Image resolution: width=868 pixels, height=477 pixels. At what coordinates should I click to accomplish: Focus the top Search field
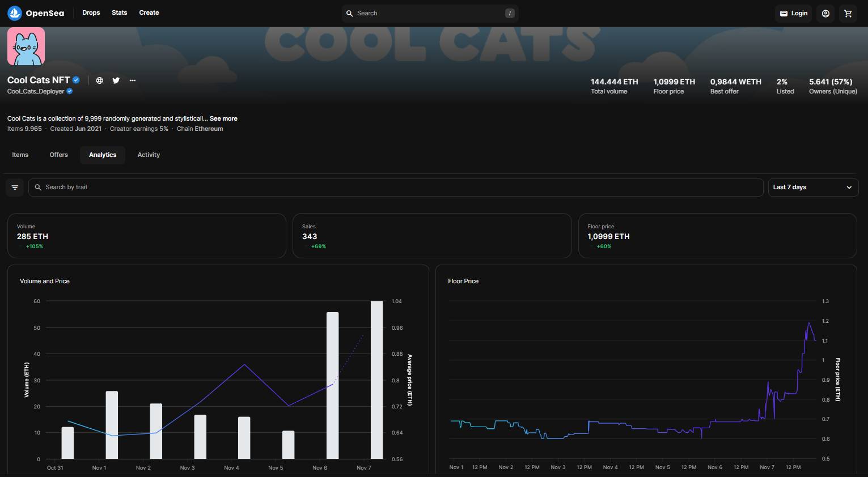tap(430, 13)
